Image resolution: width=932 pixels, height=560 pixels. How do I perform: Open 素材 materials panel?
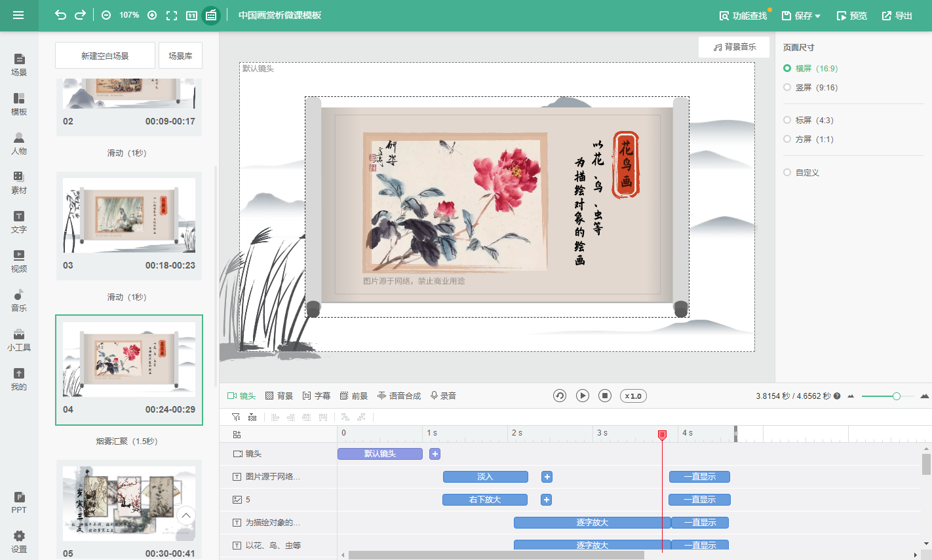(x=19, y=183)
